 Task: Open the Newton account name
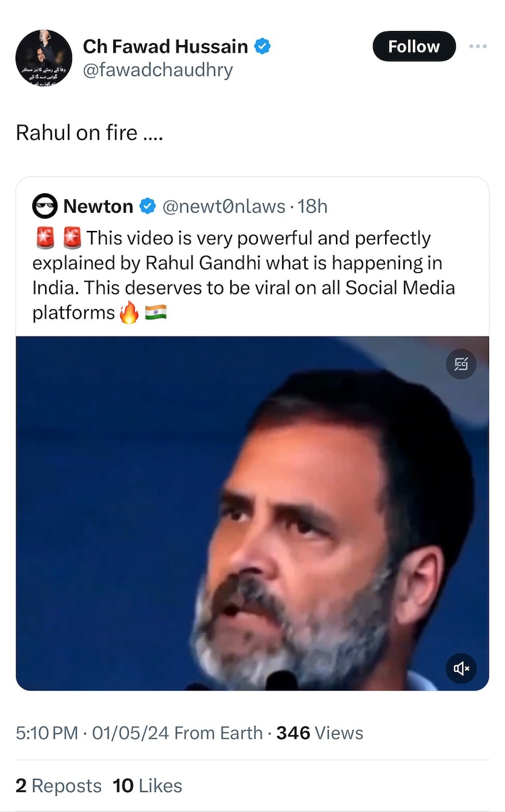coord(98,206)
